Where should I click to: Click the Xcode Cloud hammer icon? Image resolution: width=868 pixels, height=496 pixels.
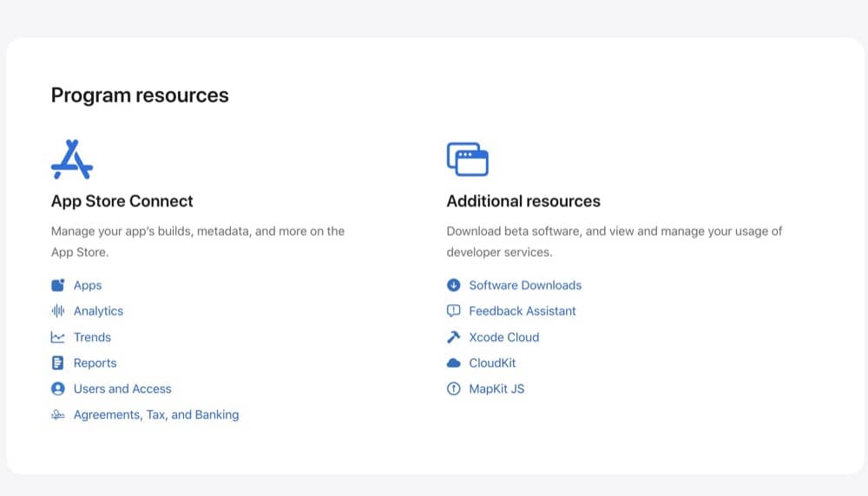(453, 336)
